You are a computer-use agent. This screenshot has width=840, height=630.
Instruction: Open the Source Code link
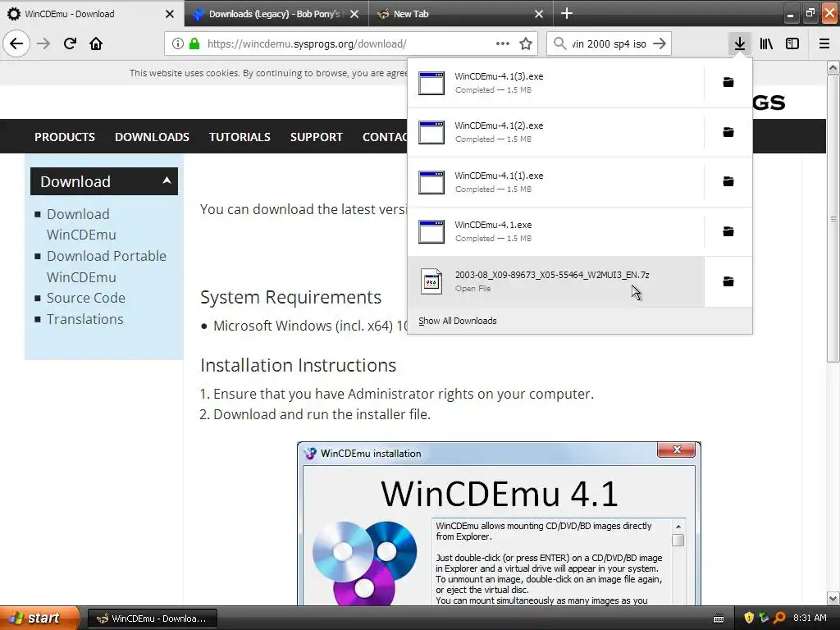85,298
